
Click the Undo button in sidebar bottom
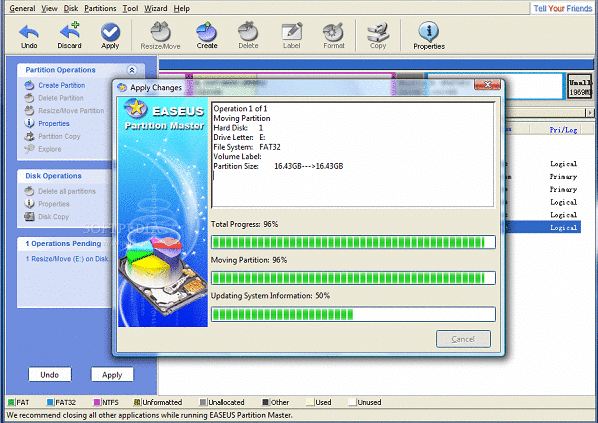50,375
